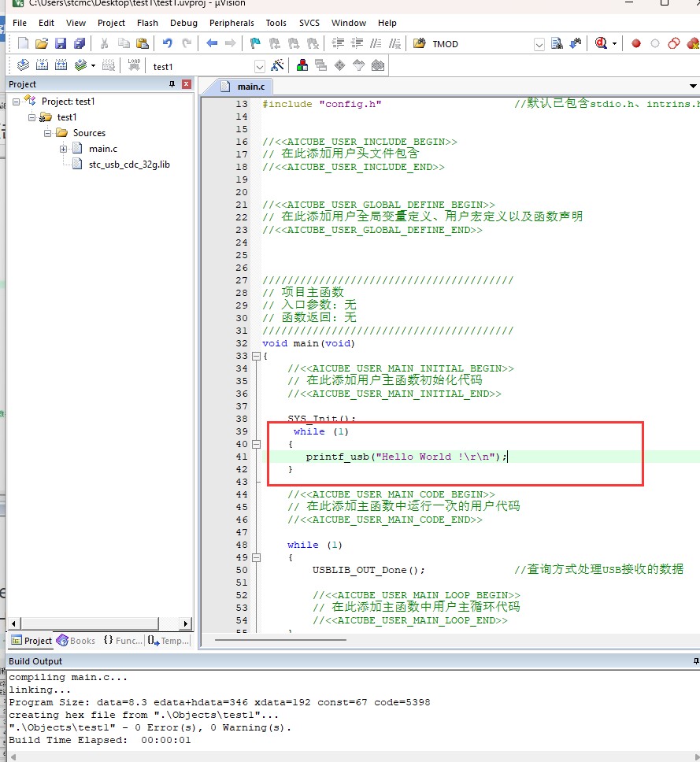700x762 pixels.
Task: Expand the main.c tree node
Action: pos(63,150)
